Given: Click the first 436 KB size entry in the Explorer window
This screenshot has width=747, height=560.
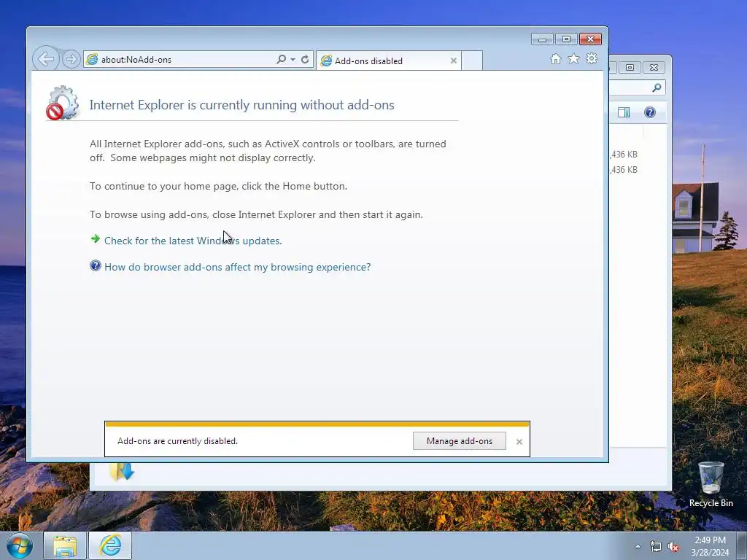Looking at the screenshot, I should pos(624,155).
